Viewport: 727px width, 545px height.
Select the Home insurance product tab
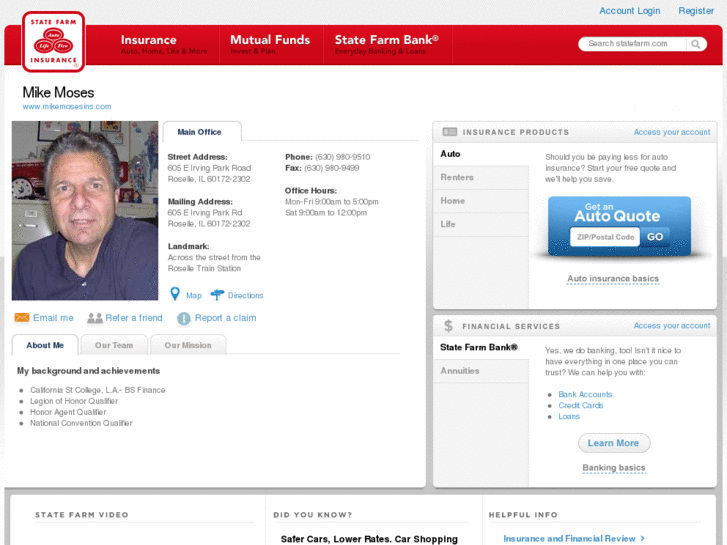click(x=481, y=201)
